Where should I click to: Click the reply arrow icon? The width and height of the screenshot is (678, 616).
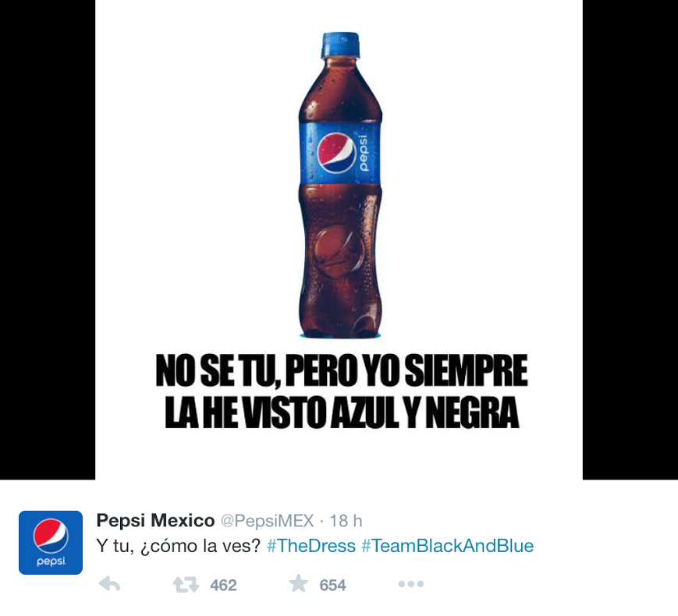[x=109, y=585]
